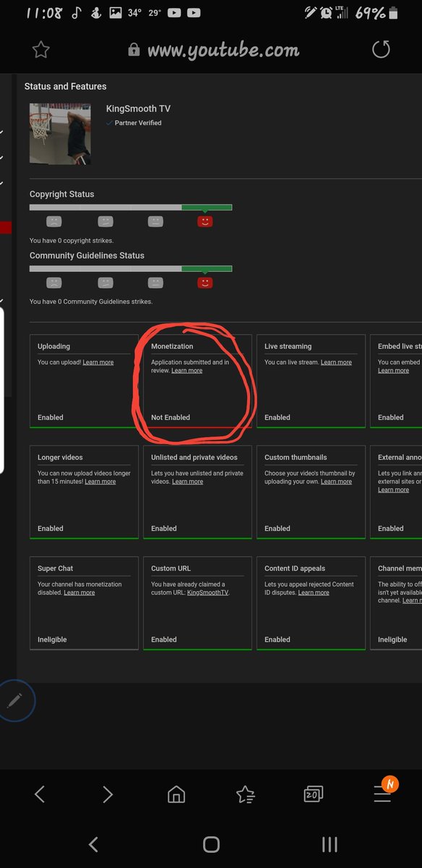Tap KingSmooth TV channel avatar thumbnail
The width and height of the screenshot is (422, 868).
[60, 134]
